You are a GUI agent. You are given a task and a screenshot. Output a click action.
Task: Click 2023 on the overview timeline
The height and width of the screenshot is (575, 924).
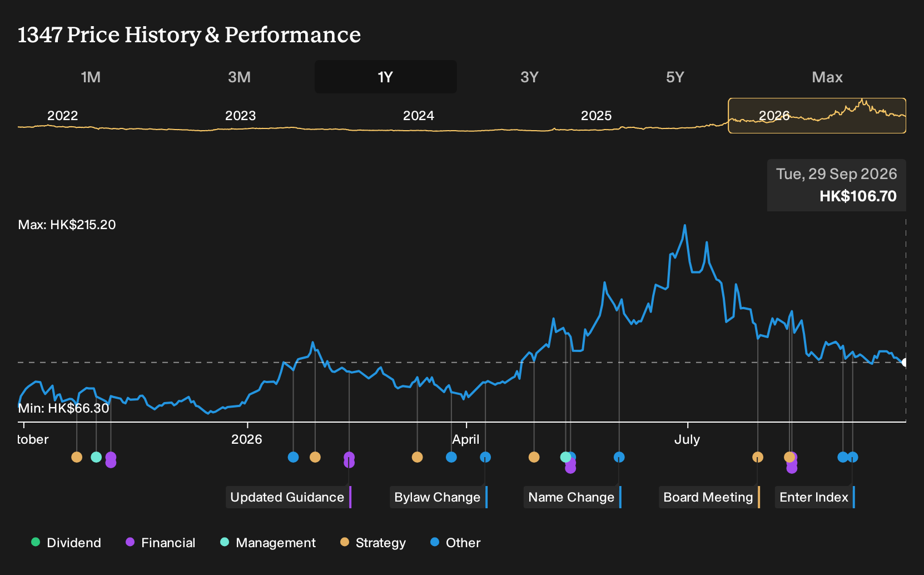[240, 116]
